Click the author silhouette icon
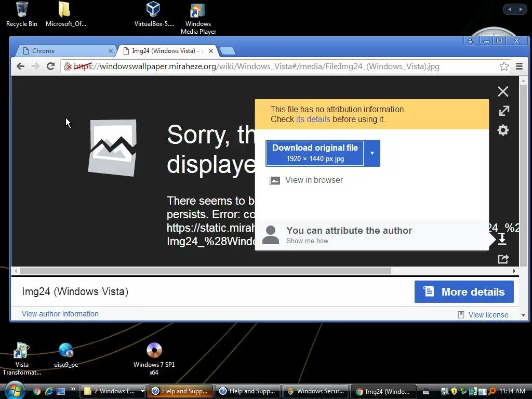The image size is (532, 399). (270, 235)
